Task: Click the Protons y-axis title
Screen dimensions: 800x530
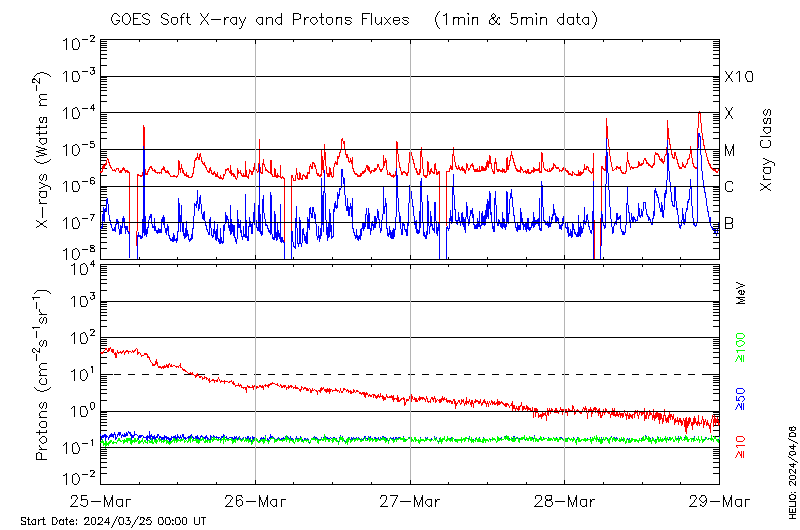Action: click(43, 375)
